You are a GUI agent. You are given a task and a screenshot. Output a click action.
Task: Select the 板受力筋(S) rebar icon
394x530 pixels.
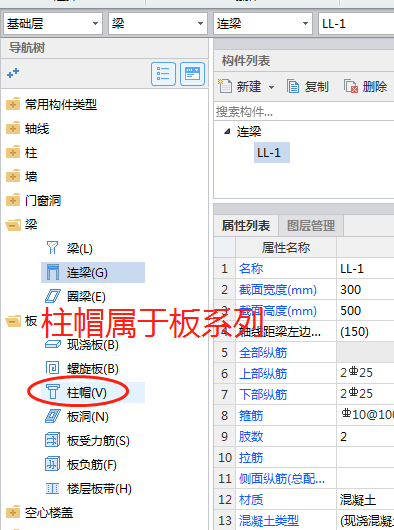coord(52,440)
